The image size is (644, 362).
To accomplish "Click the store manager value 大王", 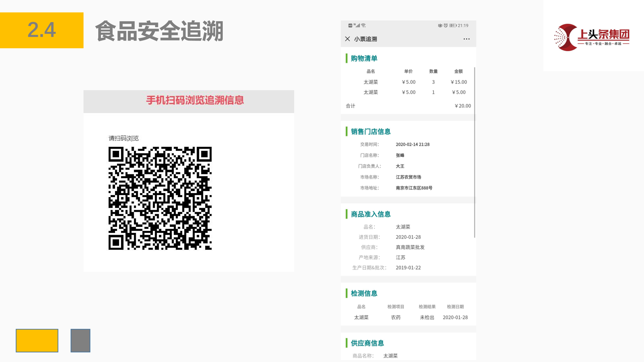I will pyautogui.click(x=400, y=166).
